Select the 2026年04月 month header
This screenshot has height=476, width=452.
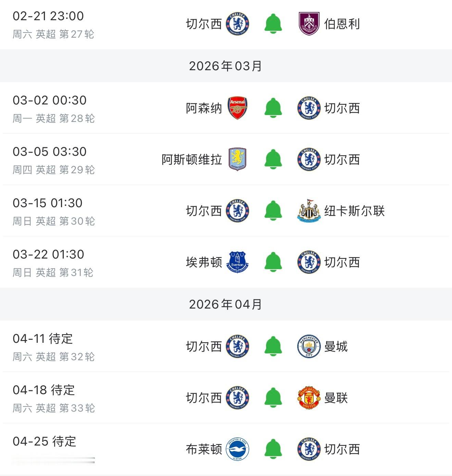[226, 304]
